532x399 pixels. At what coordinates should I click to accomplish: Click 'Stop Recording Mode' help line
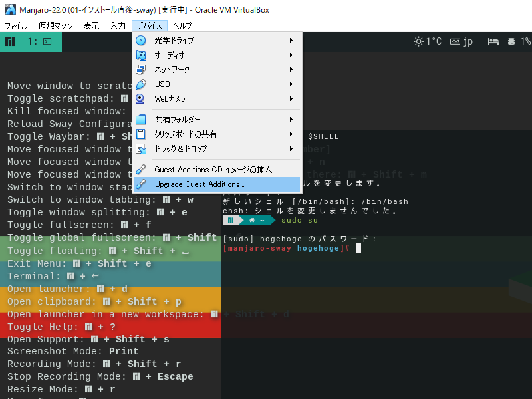coord(100,376)
